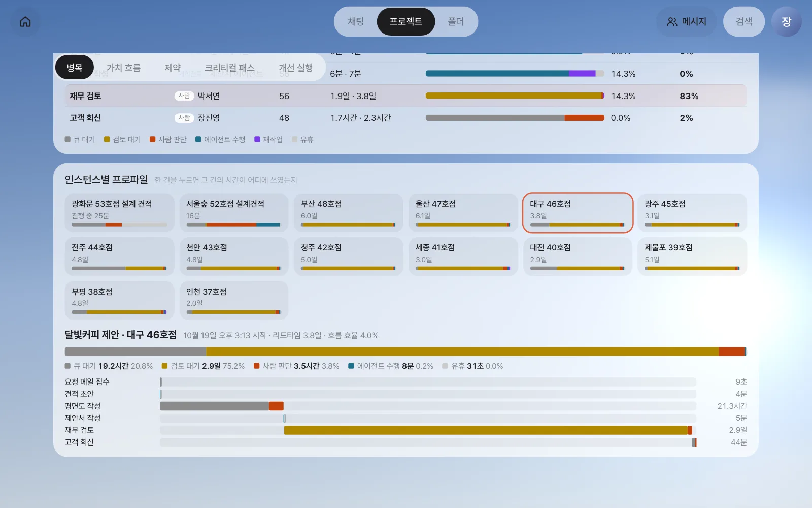
Task: Toggle the 검토 대기 legend item
Action: coord(122,139)
